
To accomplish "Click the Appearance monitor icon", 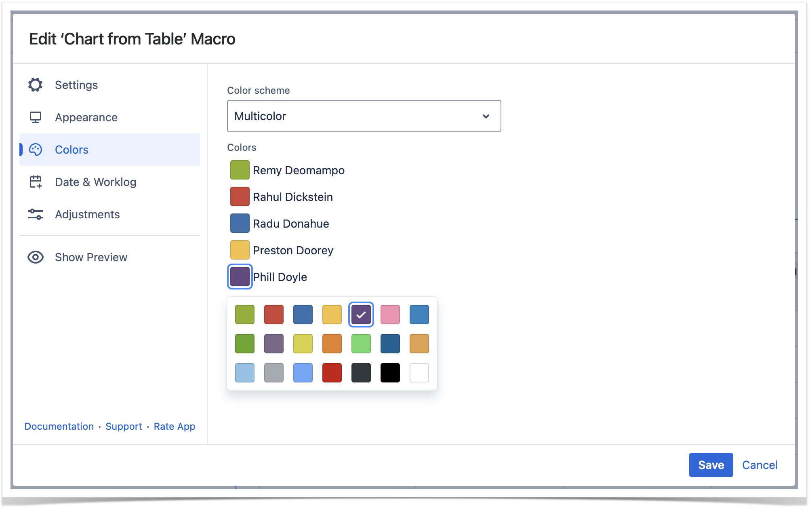I will 36,117.
